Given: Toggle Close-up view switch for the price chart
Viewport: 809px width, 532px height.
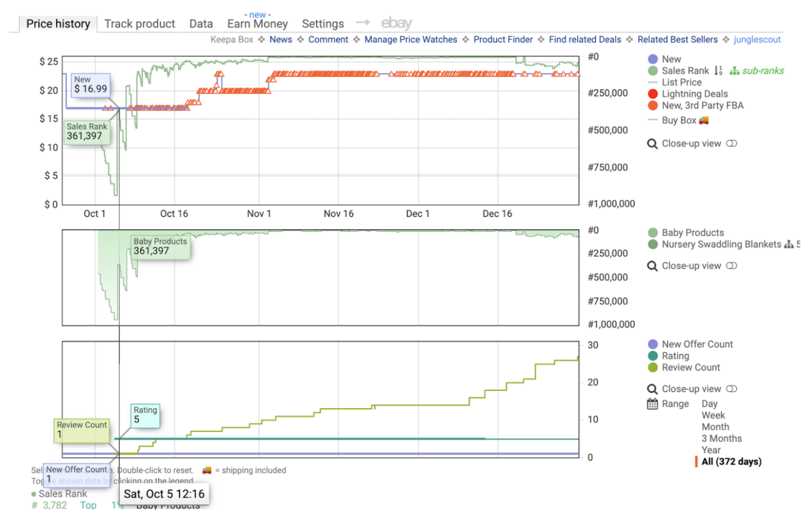Looking at the screenshot, I should [732, 144].
